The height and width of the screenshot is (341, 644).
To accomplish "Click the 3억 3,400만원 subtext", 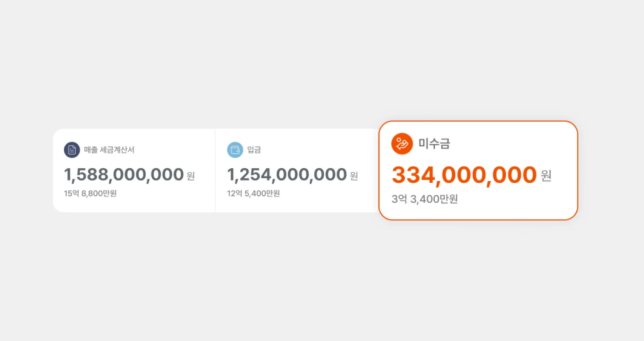I will click(x=425, y=199).
